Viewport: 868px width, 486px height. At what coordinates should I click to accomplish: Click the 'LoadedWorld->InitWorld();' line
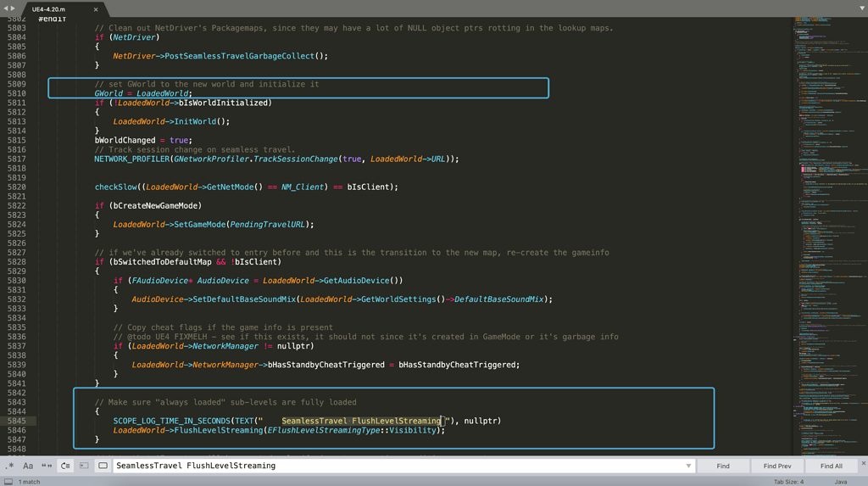pyautogui.click(x=171, y=121)
